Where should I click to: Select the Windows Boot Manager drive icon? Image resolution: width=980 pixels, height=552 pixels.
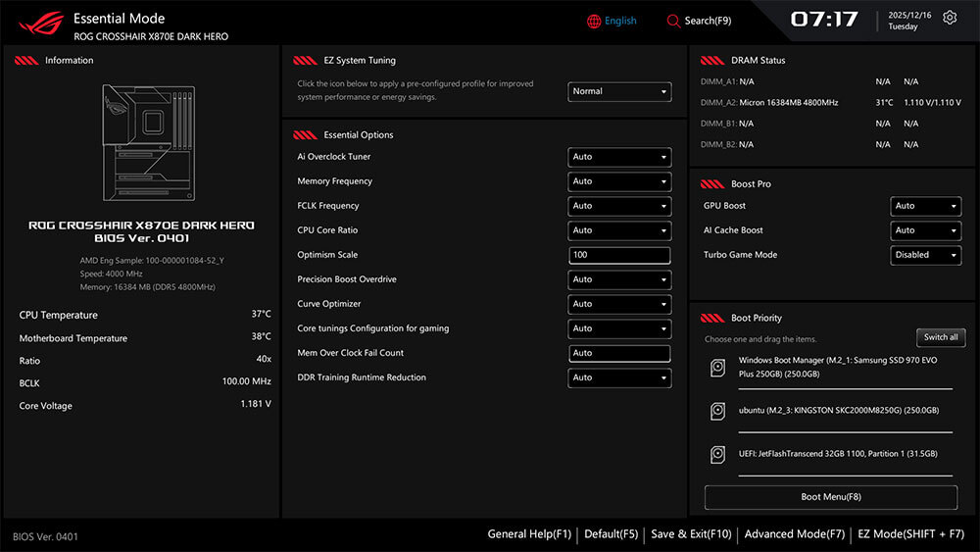point(717,368)
